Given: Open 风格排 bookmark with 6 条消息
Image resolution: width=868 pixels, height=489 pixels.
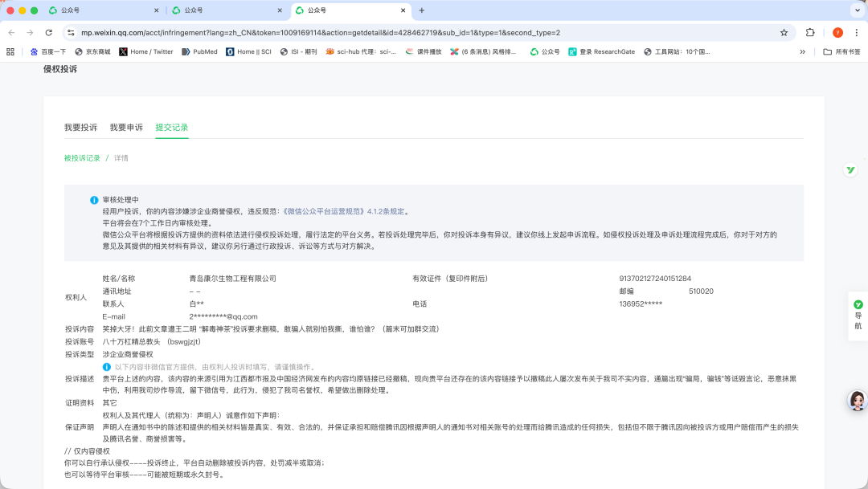Looking at the screenshot, I should (483, 51).
